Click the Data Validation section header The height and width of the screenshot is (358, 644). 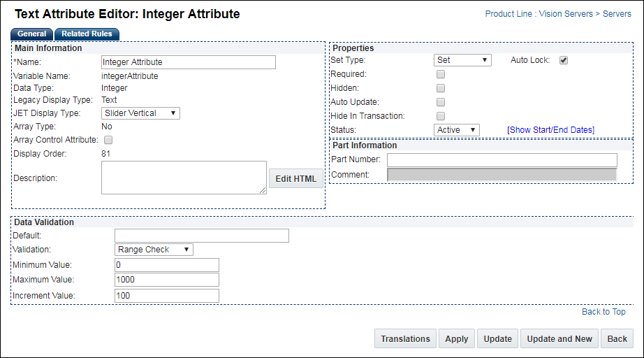pyautogui.click(x=44, y=222)
